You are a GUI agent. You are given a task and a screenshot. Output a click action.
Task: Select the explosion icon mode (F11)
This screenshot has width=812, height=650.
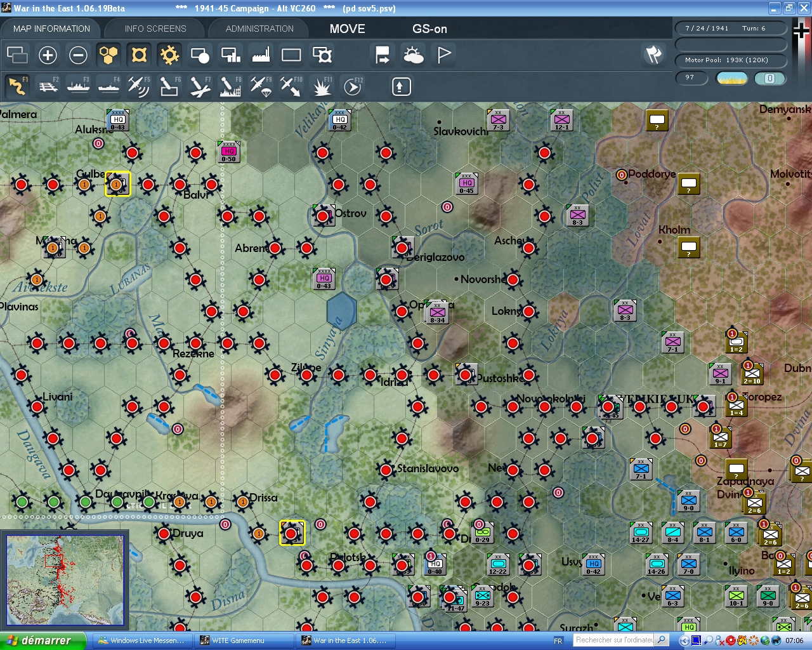pos(322,86)
